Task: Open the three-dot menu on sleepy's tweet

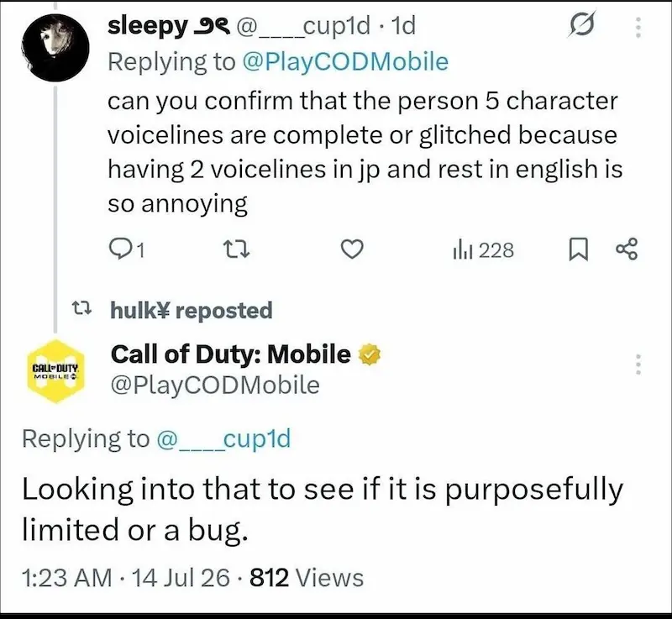Action: [x=638, y=28]
